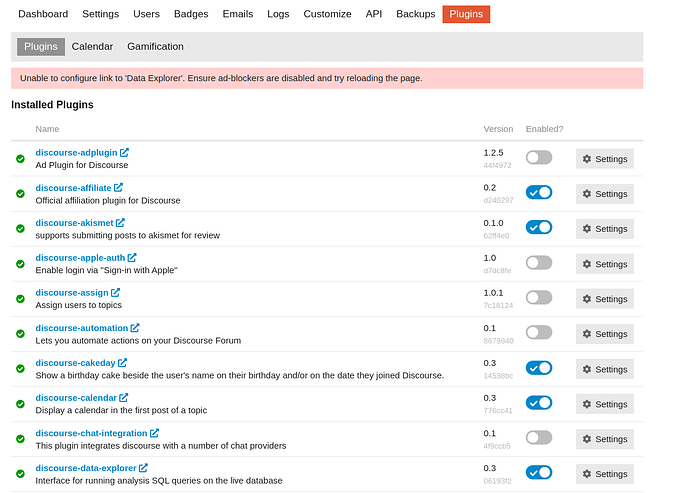Viewport: 690px width, 493px height.
Task: Click green status check for discourse-adplugin
Action: pyautogui.click(x=20, y=159)
